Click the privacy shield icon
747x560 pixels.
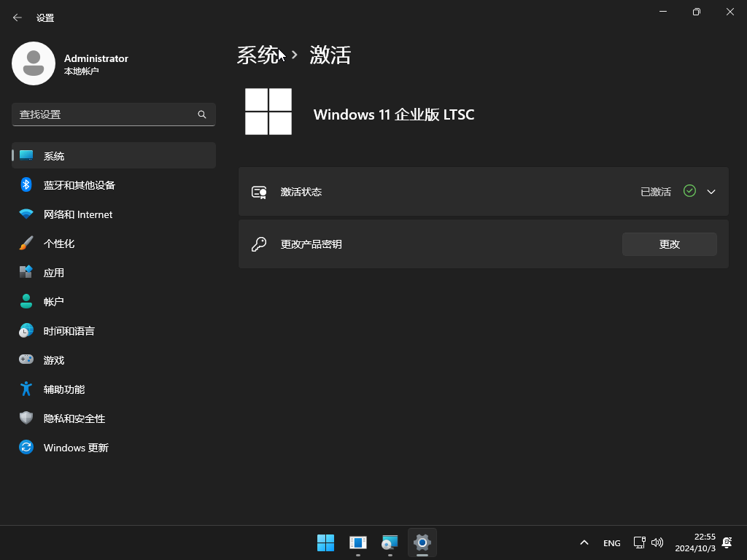[26, 418]
